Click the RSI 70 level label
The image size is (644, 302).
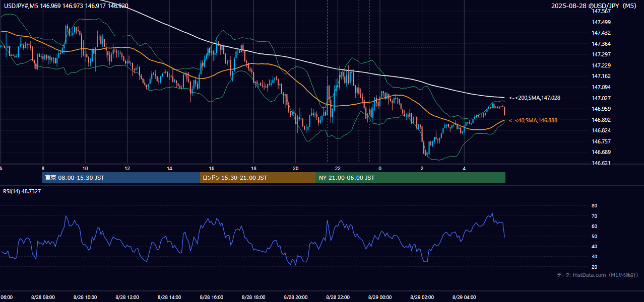pyautogui.click(x=594, y=216)
